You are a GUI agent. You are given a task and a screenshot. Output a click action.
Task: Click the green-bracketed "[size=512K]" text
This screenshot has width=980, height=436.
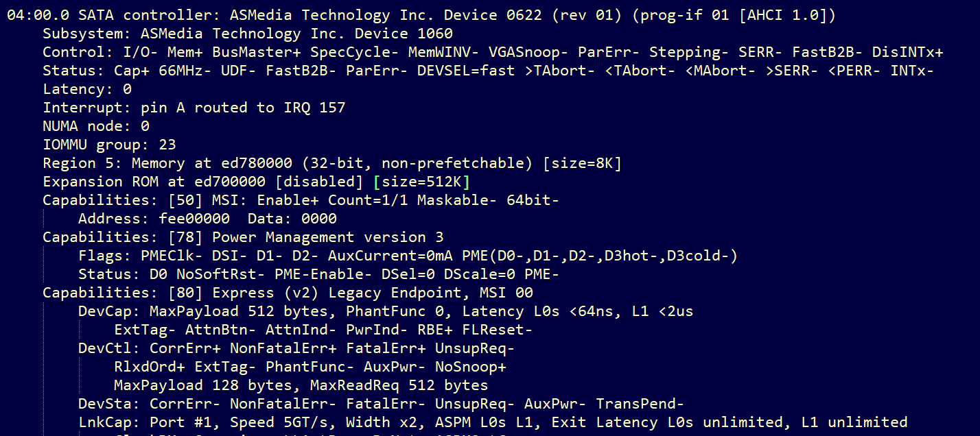[x=421, y=182]
